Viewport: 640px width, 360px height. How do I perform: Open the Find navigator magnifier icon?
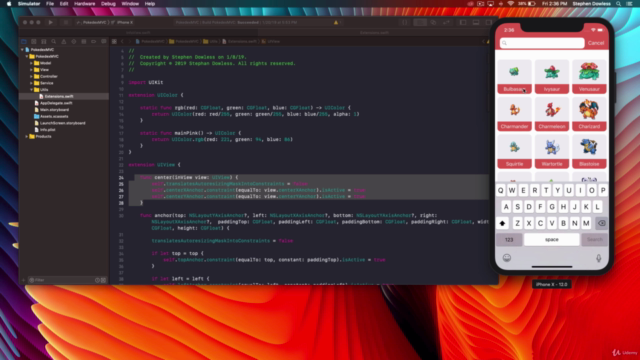point(53,41)
